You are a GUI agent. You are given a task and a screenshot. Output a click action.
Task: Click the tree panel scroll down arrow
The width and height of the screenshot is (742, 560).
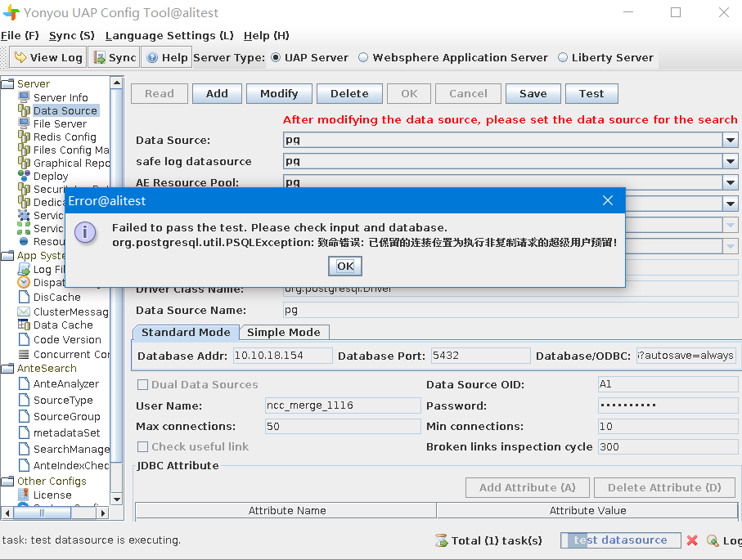coord(116,499)
